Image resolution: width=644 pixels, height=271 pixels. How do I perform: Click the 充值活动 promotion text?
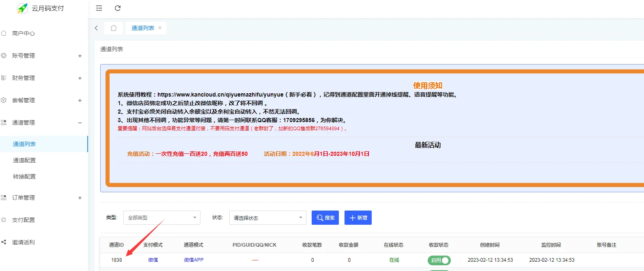(187, 154)
